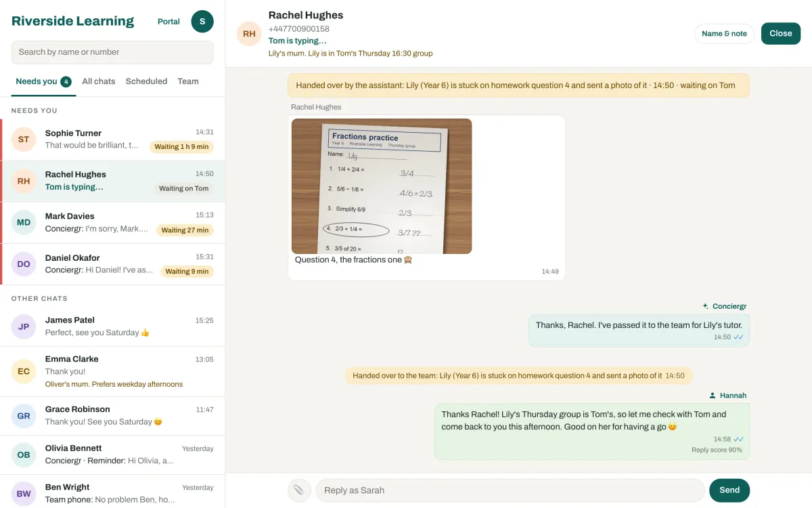This screenshot has height=508, width=812.
Task: Click the Question 4, the fractions one caption
Action: click(354, 260)
